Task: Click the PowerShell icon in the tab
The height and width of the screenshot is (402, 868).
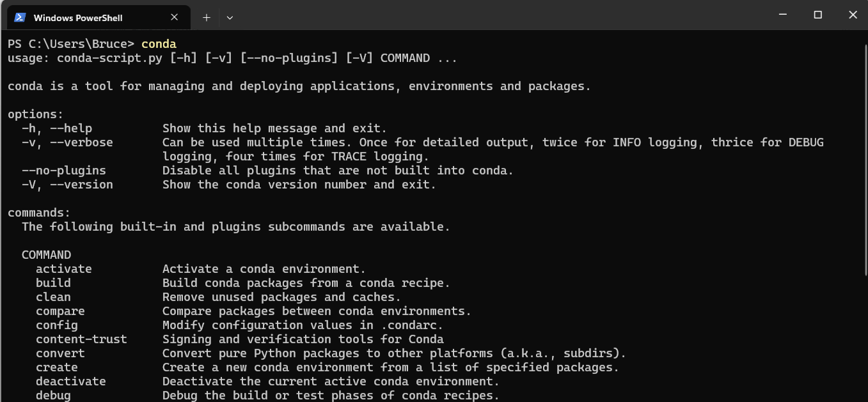Action: (20, 18)
